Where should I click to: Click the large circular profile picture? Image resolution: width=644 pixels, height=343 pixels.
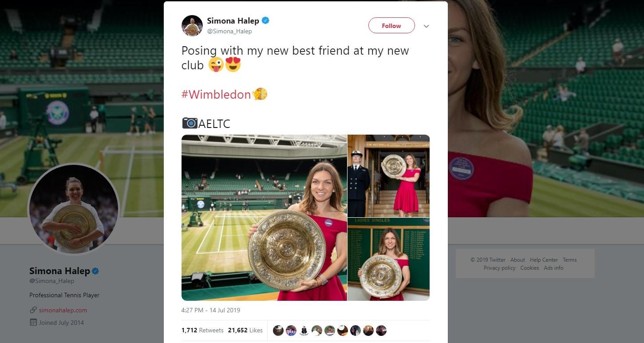click(x=74, y=209)
